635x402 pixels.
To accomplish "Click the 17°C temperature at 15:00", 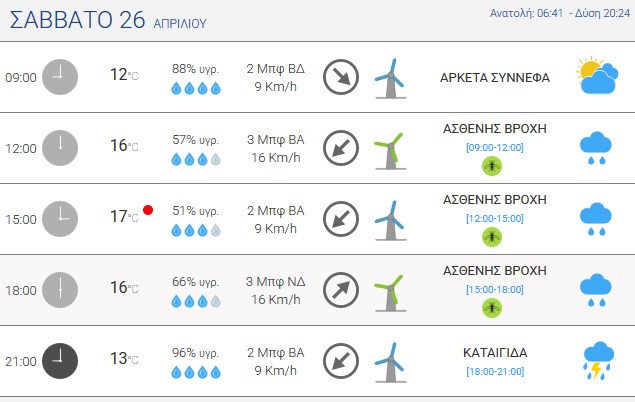I will 124,217.
